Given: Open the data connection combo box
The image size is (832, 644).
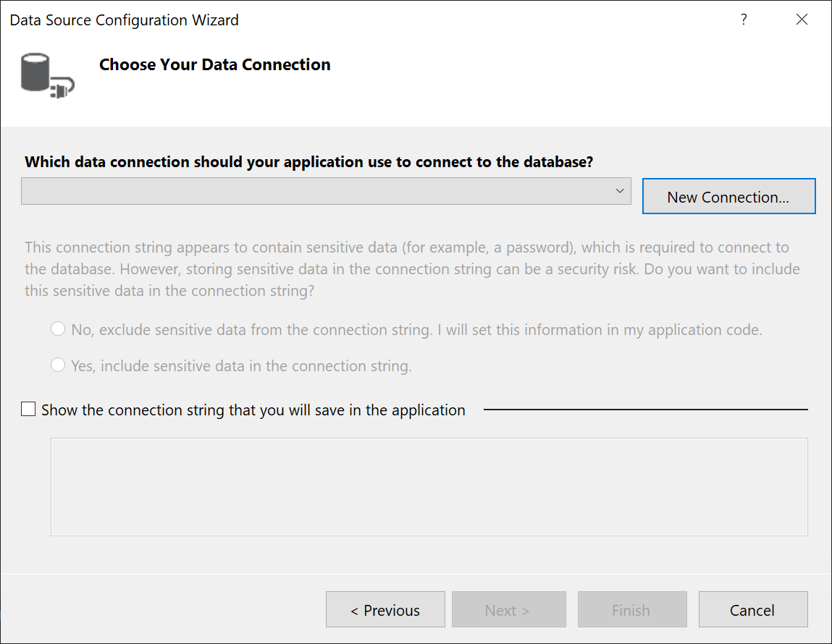Looking at the screenshot, I should coord(319,191).
